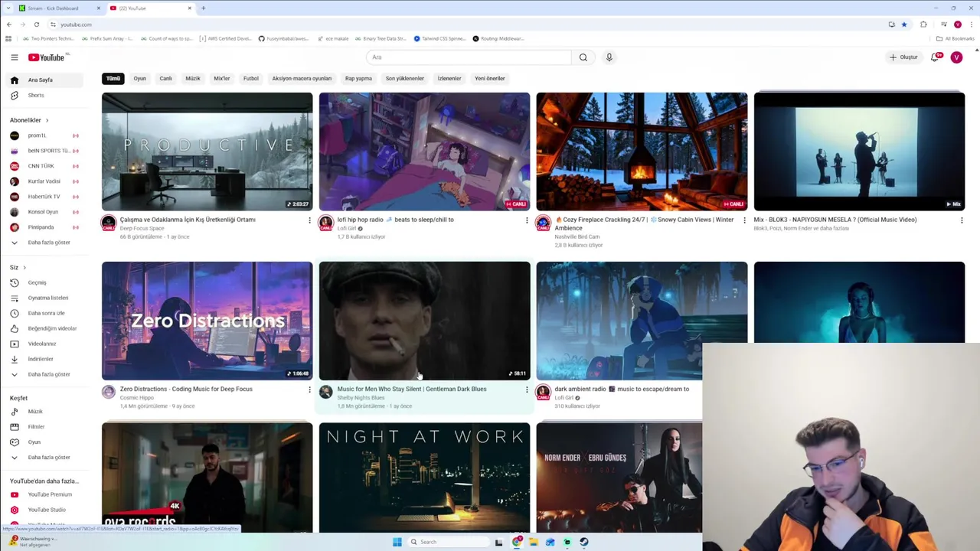Image resolution: width=980 pixels, height=551 pixels.
Task: Open Chrome extensions puzzle icon
Action: click(x=923, y=24)
